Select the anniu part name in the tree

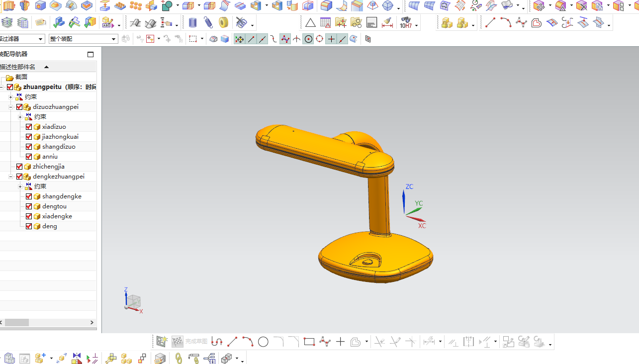50,157
